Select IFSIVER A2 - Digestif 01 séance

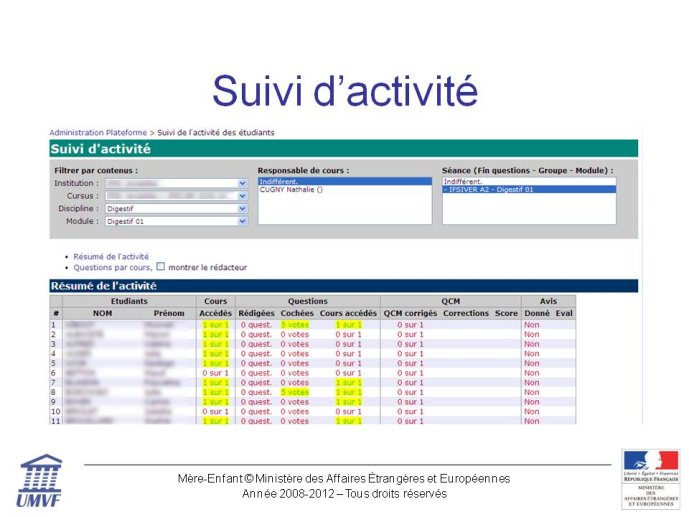(529, 190)
